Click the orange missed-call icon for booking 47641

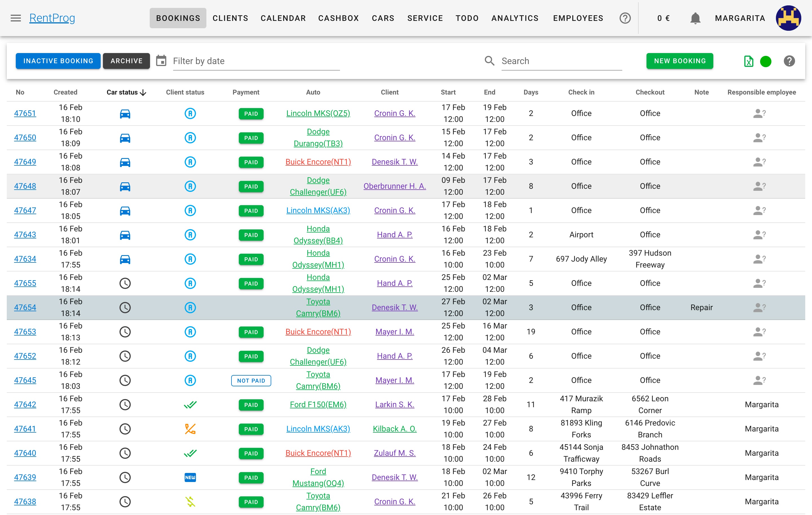click(190, 429)
